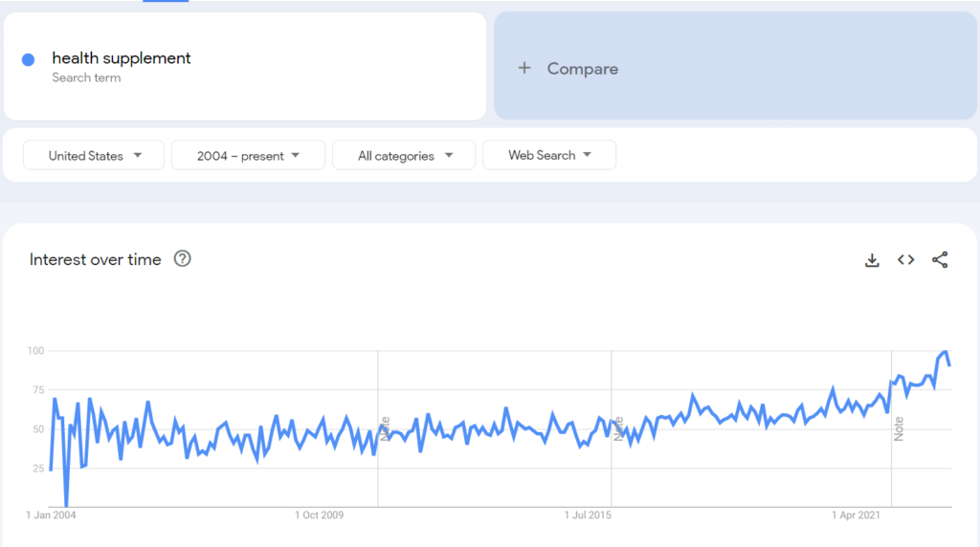Change the Web Search type dropdown
The height and width of the screenshot is (547, 980).
click(549, 155)
